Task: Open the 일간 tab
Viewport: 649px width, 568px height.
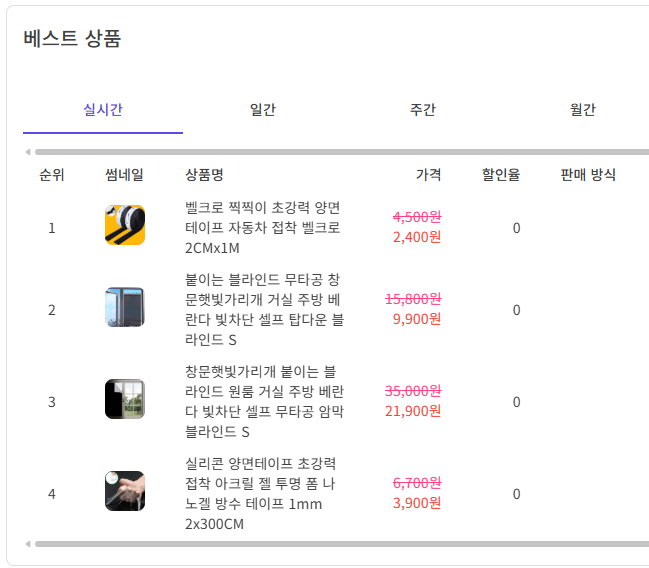Action: click(263, 110)
